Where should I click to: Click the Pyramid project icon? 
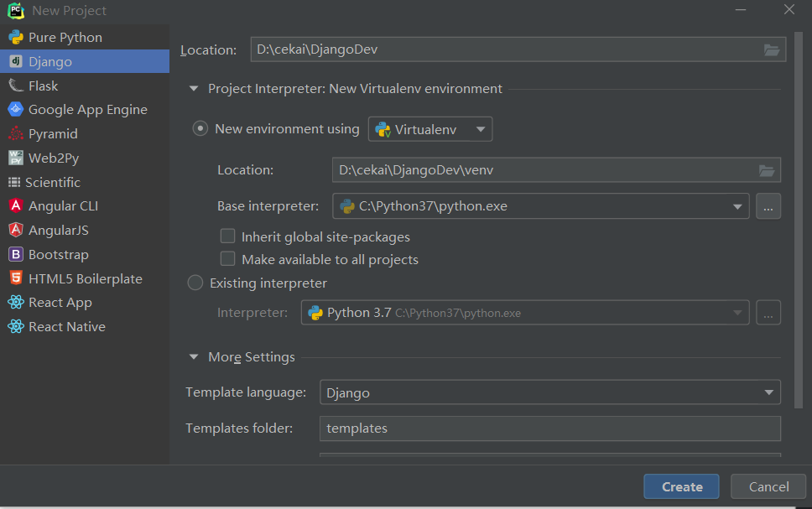pyautogui.click(x=15, y=134)
